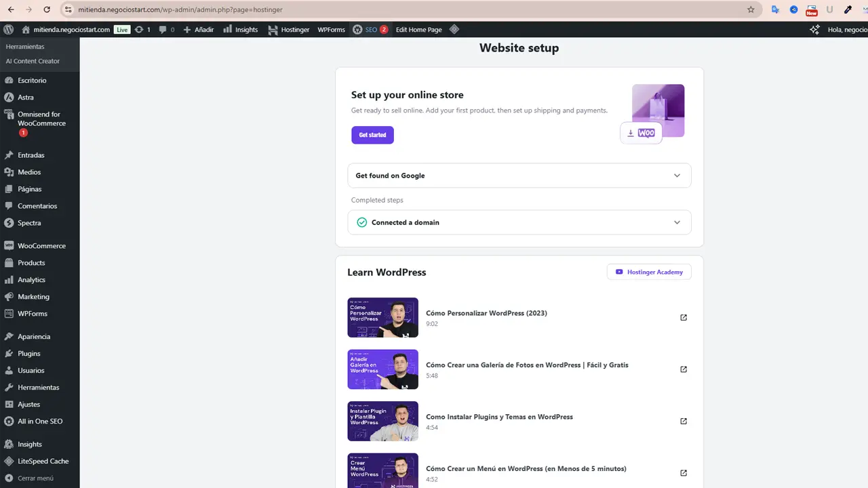Open thumbnail of Crear Menú WordPress video
Screen dimensions: 868x488
(x=382, y=470)
